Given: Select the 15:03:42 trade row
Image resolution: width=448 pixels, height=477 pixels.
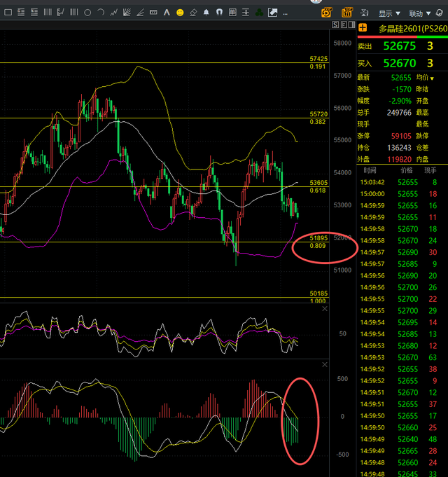Looking at the screenshot, I should pos(402,182).
